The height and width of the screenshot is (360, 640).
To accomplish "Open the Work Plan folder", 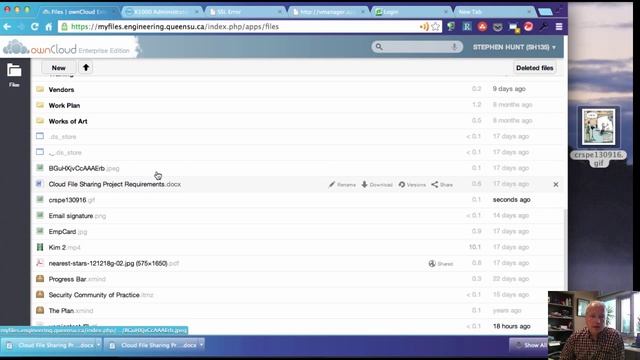I will pyautogui.click(x=64, y=105).
